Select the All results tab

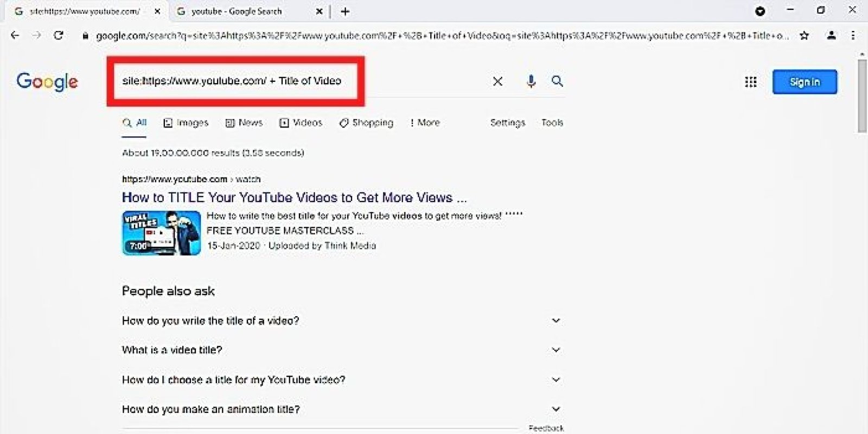point(135,123)
